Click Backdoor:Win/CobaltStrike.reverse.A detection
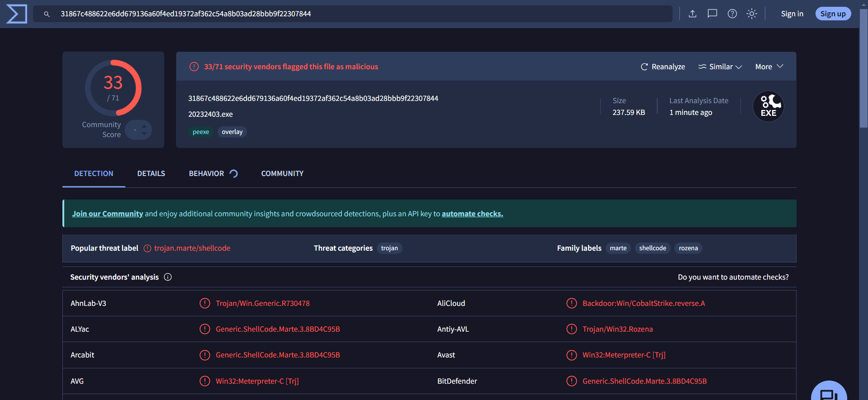The height and width of the screenshot is (400, 868). [644, 303]
